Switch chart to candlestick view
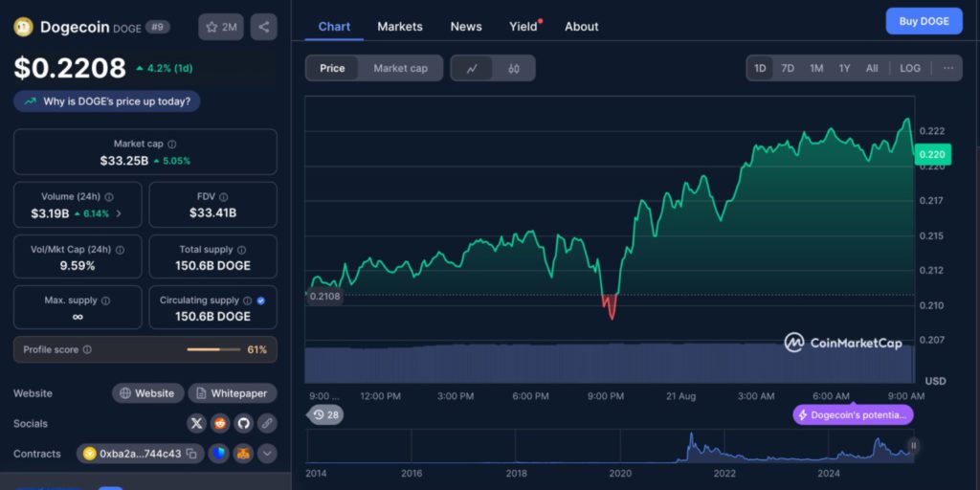This screenshot has width=980, height=490. 514,68
